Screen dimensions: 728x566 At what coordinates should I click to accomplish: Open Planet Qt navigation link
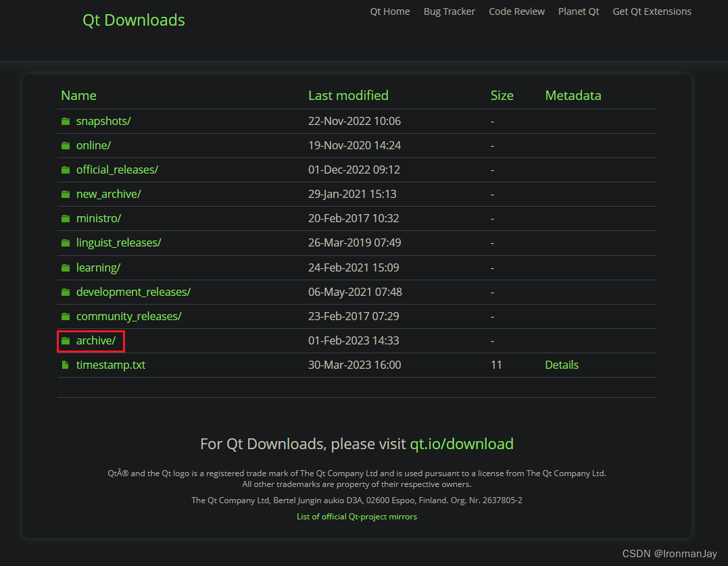pos(579,11)
